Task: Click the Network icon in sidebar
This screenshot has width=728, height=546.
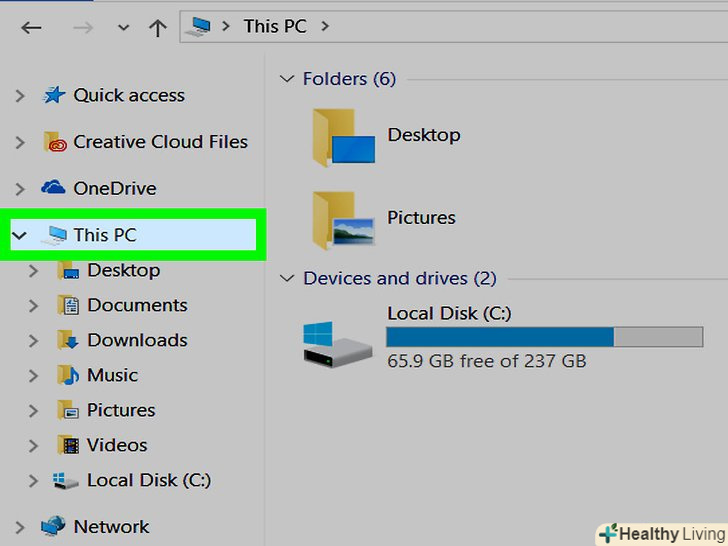Action: (53, 526)
